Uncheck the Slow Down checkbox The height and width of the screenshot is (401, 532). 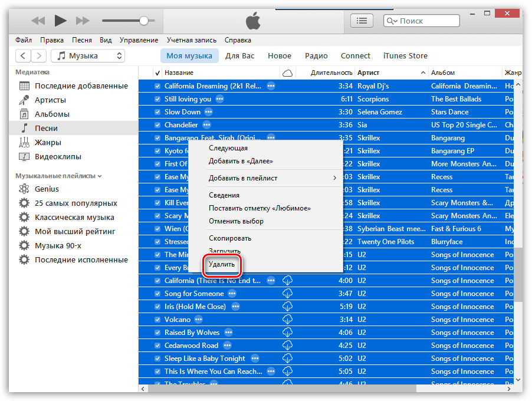tap(157, 112)
